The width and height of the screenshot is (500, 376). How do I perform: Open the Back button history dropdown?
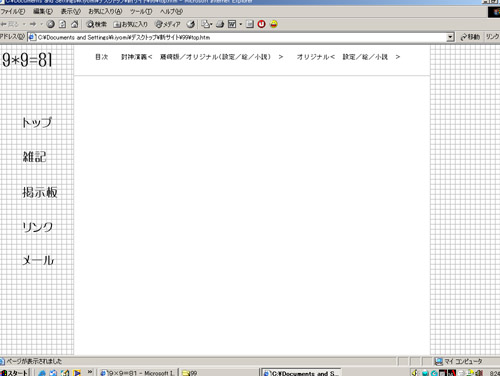pos(24,24)
